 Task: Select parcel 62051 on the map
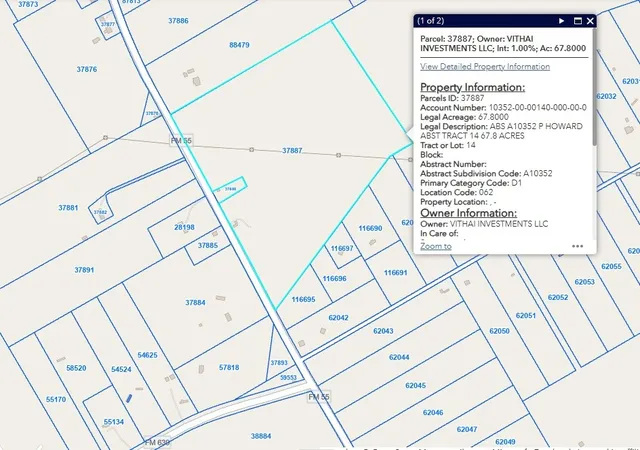(x=526, y=316)
